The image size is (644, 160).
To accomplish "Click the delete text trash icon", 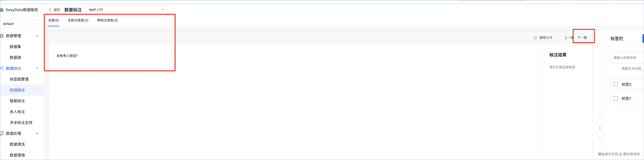I will click(x=535, y=38).
